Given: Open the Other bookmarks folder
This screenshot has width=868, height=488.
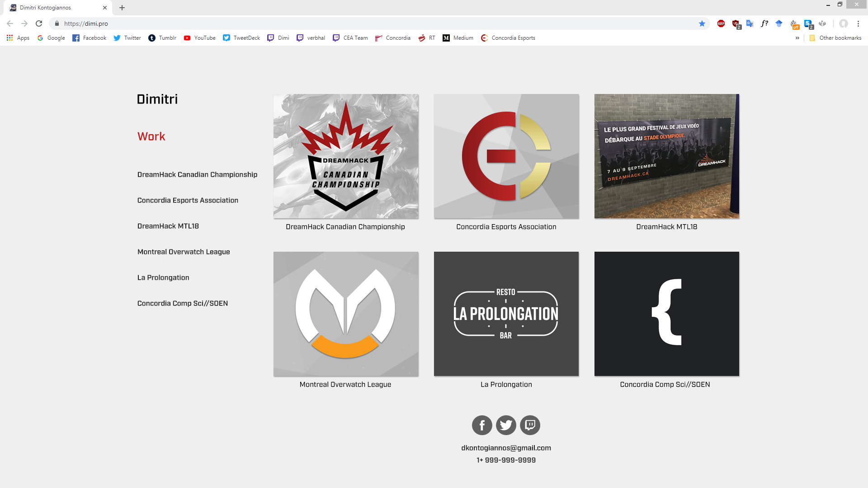Looking at the screenshot, I should [835, 38].
